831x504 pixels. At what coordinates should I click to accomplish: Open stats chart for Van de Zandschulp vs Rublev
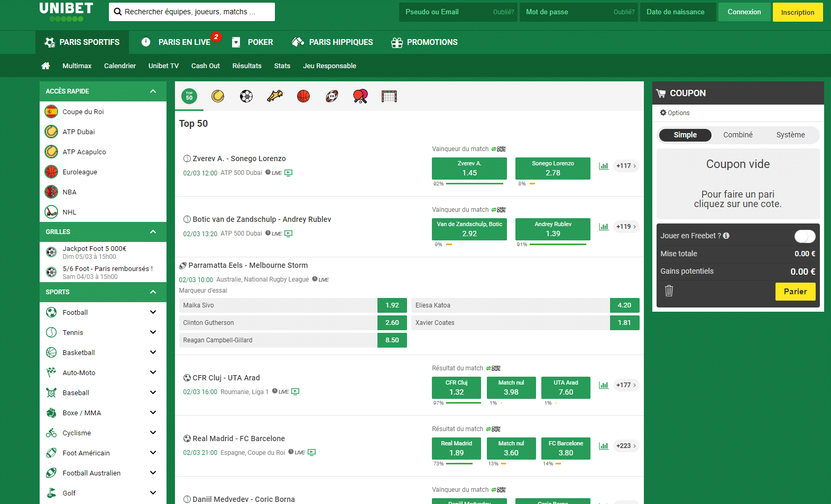[604, 227]
